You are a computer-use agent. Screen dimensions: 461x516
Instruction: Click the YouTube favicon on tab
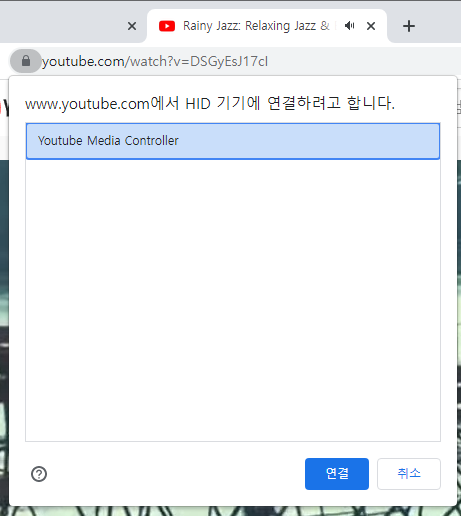click(x=167, y=26)
